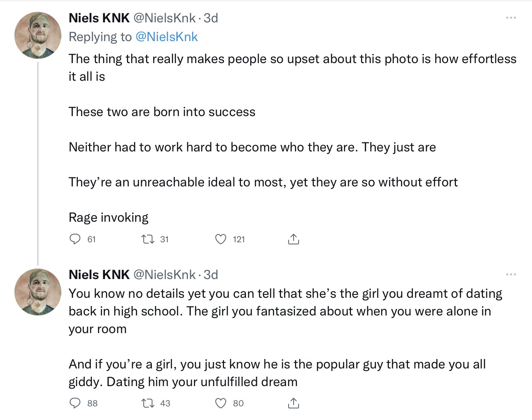Image resolution: width=532 pixels, height=420 pixels.
Task: Share the first tweet about effortless success
Action: [294, 239]
